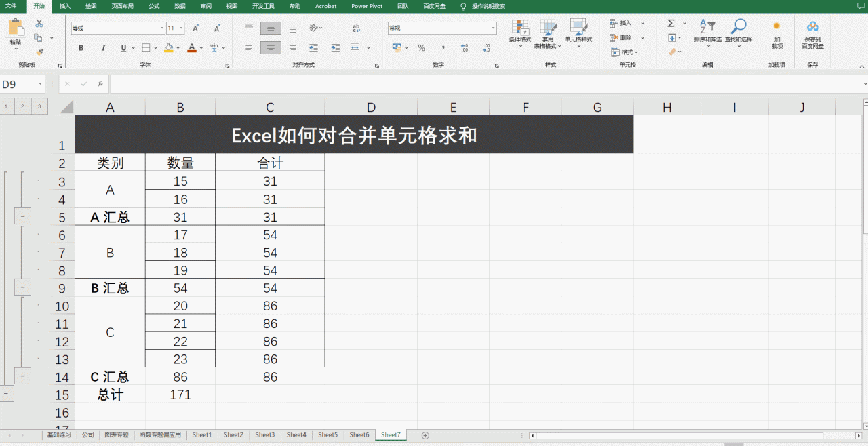Open the font size 11 dropdown

click(x=181, y=28)
